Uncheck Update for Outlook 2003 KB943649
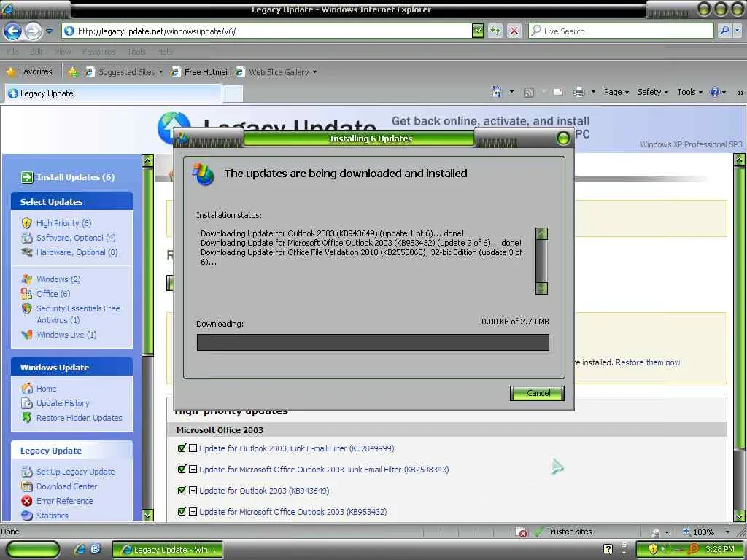 pos(182,491)
